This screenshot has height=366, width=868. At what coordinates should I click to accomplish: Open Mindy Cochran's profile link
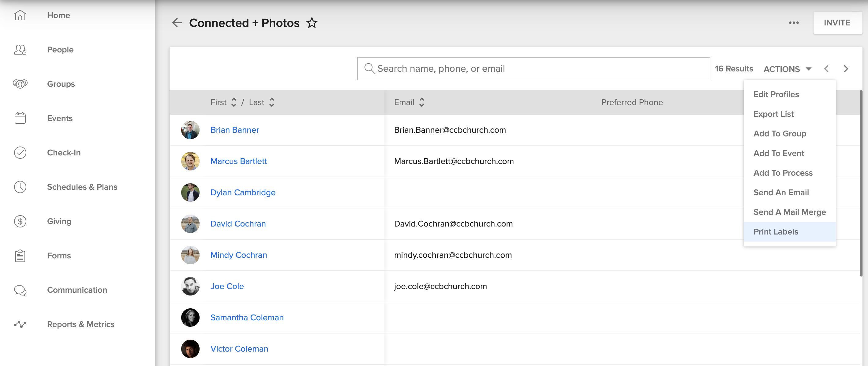(238, 255)
